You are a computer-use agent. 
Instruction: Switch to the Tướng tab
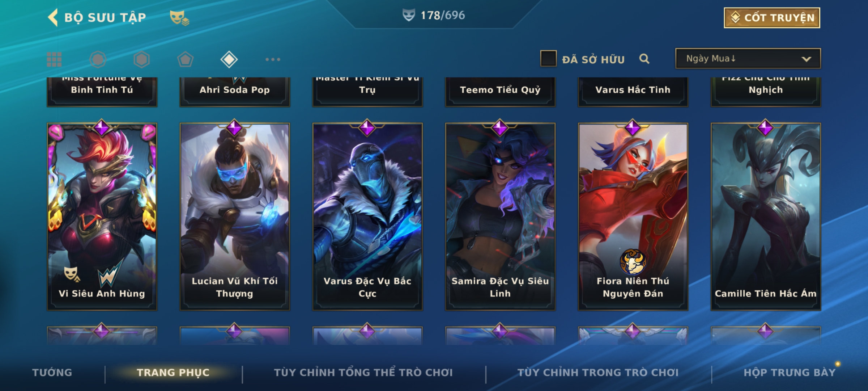point(52,373)
